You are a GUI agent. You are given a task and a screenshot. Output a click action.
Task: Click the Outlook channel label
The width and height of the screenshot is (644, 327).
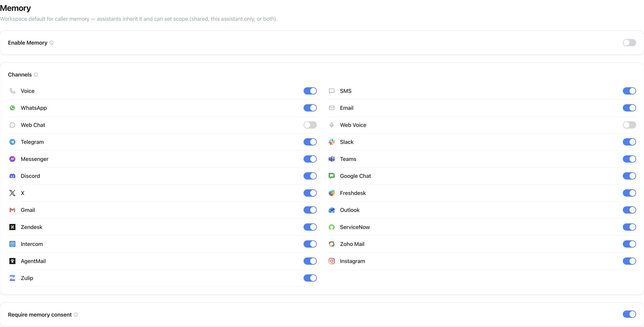point(350,210)
